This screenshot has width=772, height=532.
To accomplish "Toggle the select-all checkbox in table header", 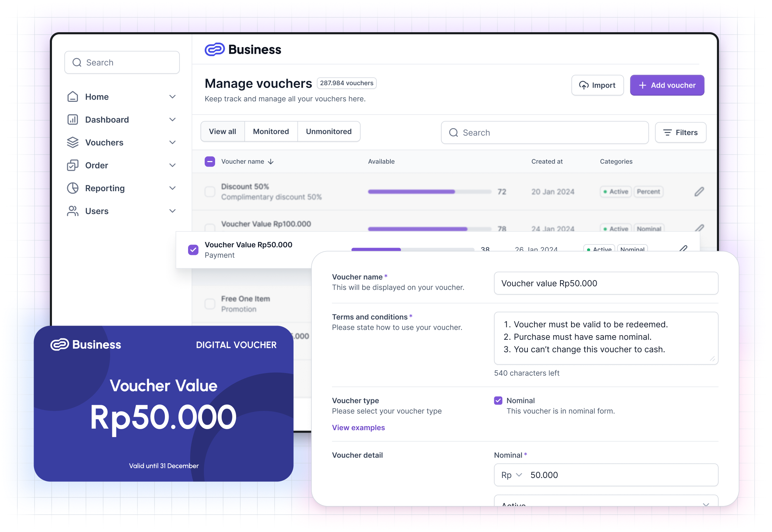I will [x=210, y=161].
